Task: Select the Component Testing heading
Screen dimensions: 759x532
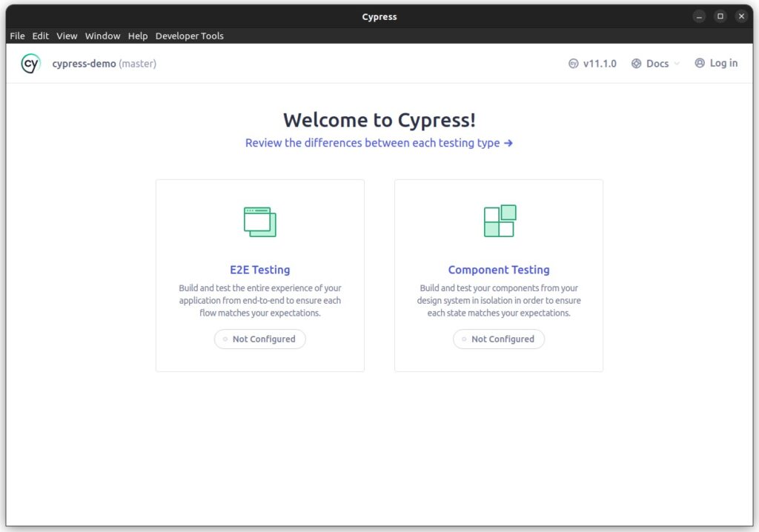Action: coord(499,270)
